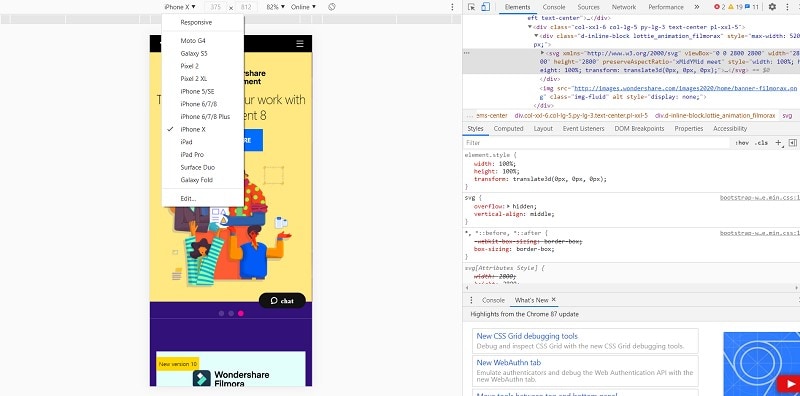Open the Console tab in bottom drawer
Image resolution: width=800 pixels, height=396 pixels.
pos(493,300)
